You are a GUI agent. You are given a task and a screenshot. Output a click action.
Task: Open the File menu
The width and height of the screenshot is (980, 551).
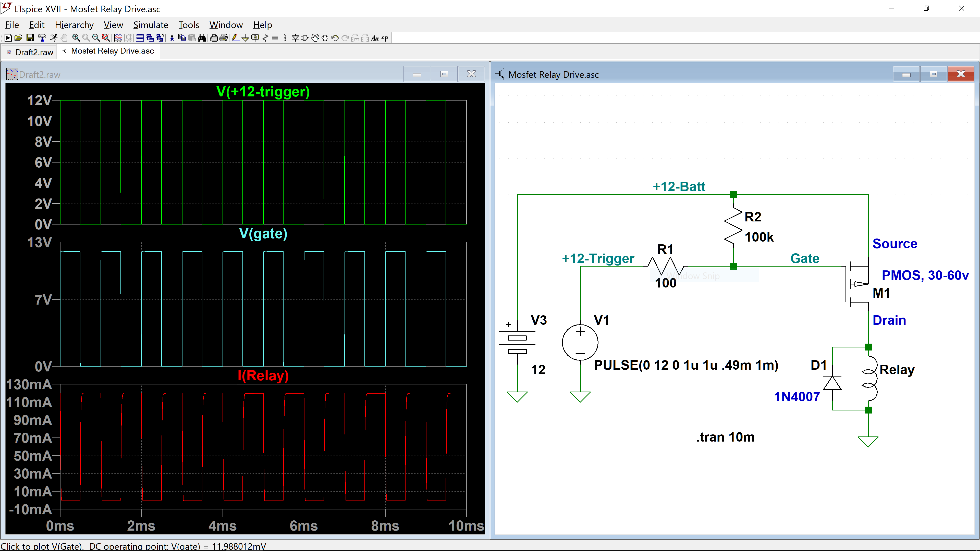(12, 25)
